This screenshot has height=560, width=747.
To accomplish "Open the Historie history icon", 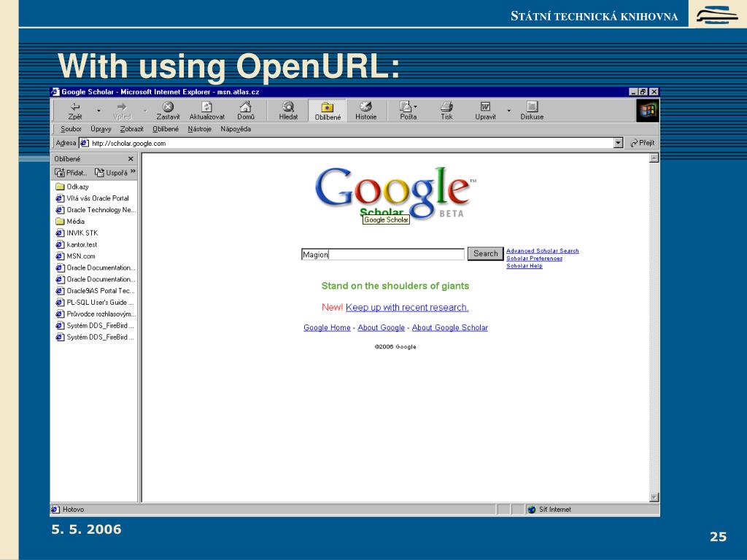I will [365, 106].
